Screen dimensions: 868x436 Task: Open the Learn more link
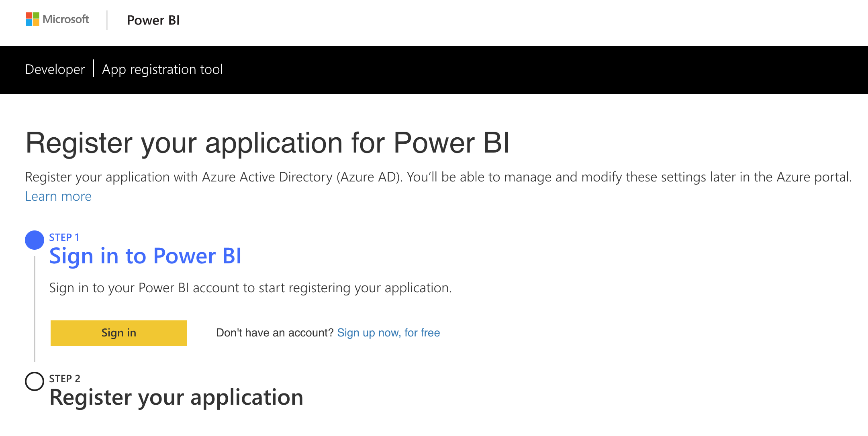pyautogui.click(x=58, y=196)
